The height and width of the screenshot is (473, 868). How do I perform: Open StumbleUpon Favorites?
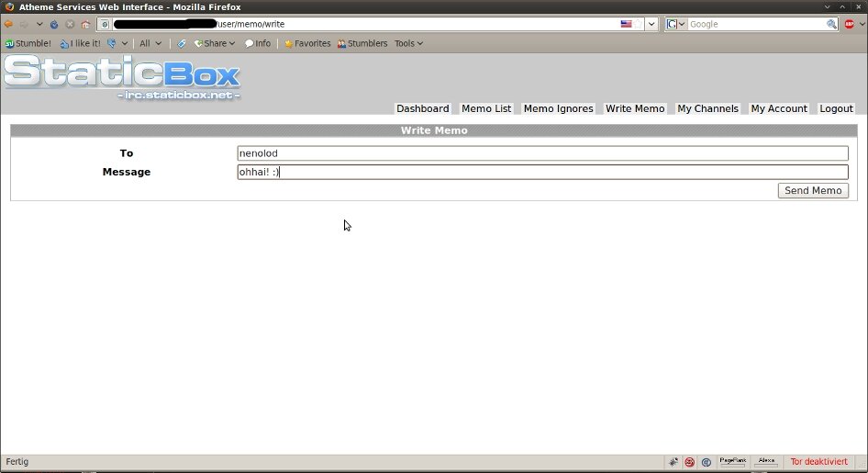point(307,43)
